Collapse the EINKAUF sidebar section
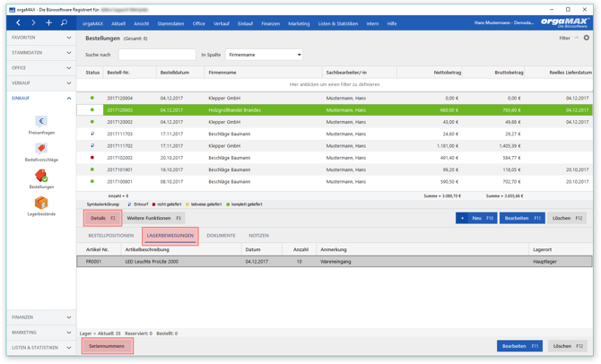This screenshot has height=364, width=601. [x=41, y=99]
